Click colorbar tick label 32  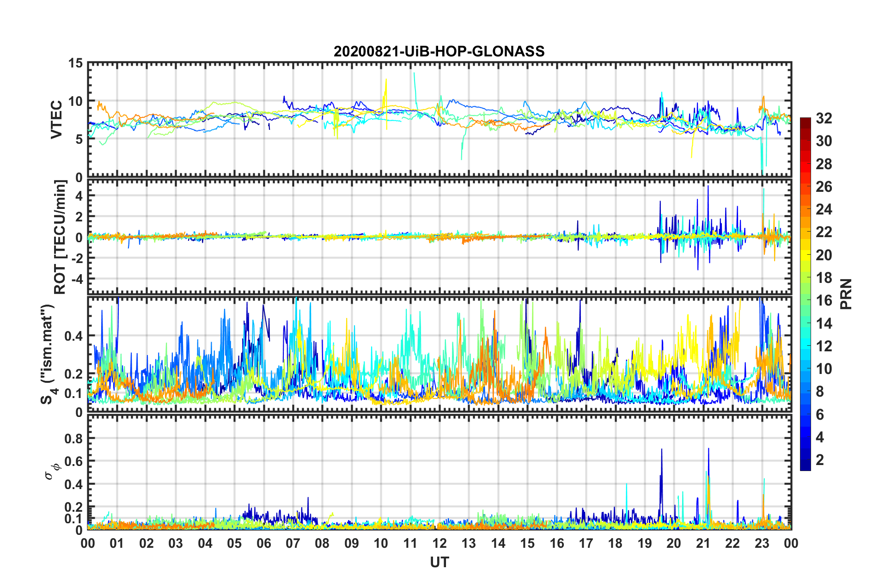[x=824, y=118]
